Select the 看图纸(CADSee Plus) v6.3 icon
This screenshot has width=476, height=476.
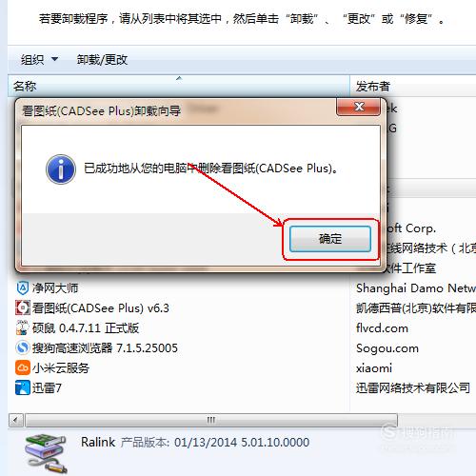click(x=23, y=307)
